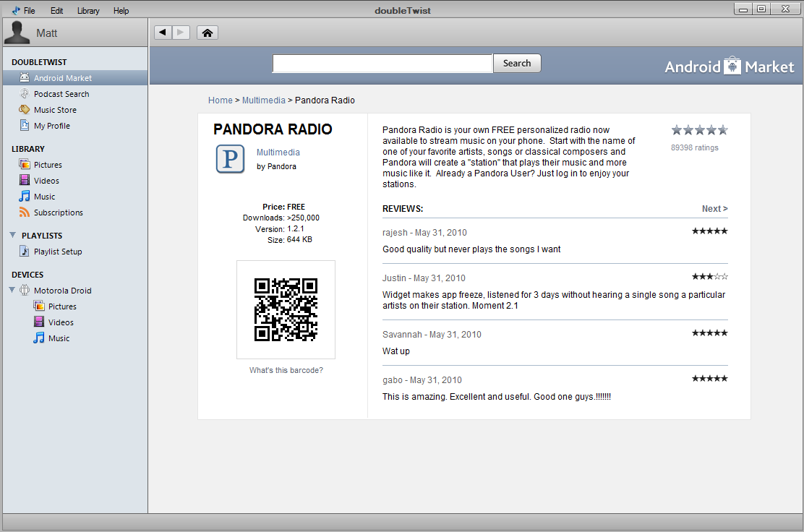The image size is (804, 532).
Task: Click the Android Market search field
Action: coord(382,64)
